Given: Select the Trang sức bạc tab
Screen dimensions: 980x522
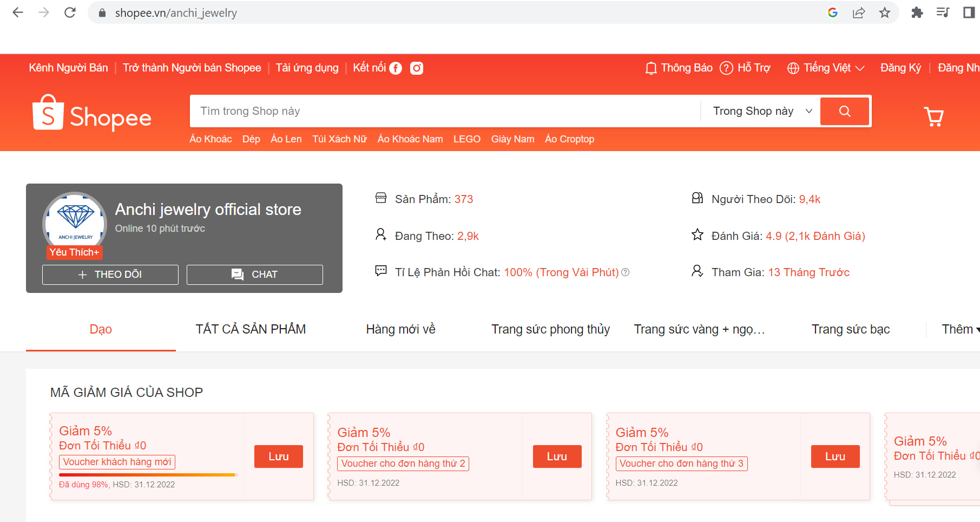Looking at the screenshot, I should pyautogui.click(x=850, y=329).
